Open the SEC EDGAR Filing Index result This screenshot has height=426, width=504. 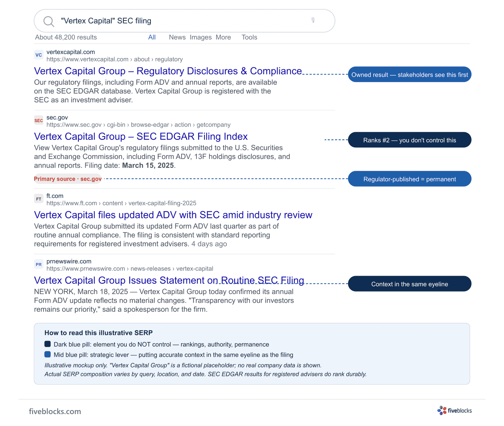coord(141,137)
